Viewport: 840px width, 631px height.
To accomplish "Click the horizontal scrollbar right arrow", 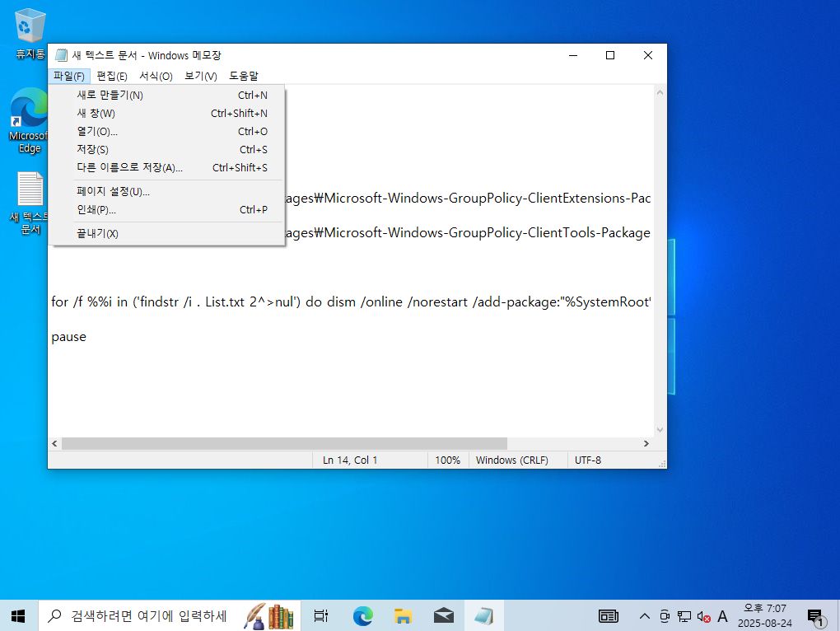I will 646,443.
